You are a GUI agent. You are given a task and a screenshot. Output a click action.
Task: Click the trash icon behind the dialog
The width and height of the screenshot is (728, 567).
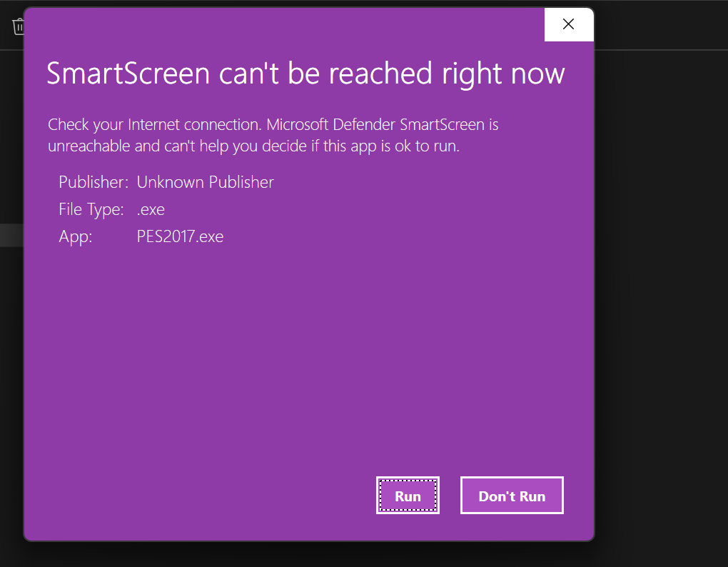pos(18,27)
